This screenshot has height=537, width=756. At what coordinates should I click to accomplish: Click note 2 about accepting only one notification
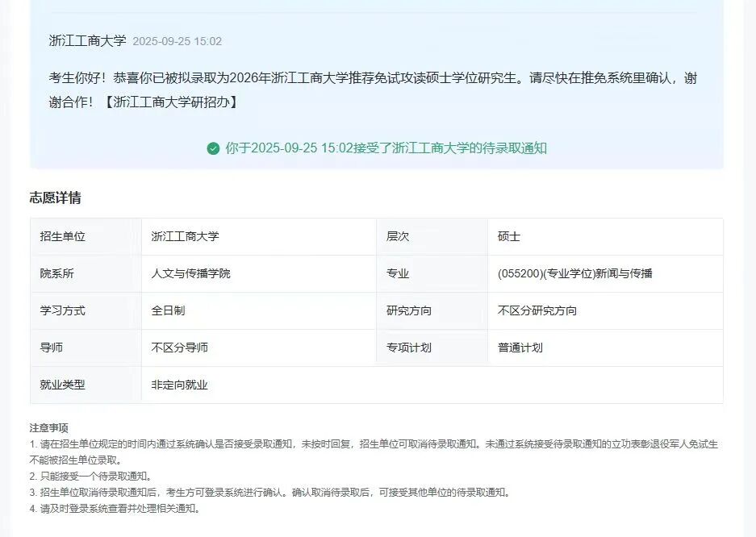click(90, 476)
